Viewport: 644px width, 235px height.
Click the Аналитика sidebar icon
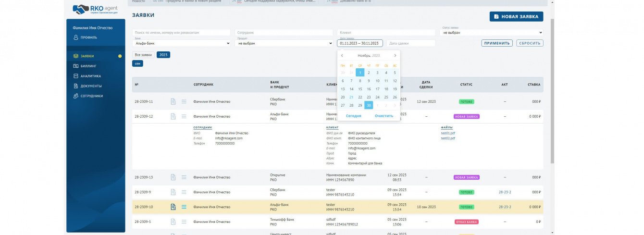(76, 76)
